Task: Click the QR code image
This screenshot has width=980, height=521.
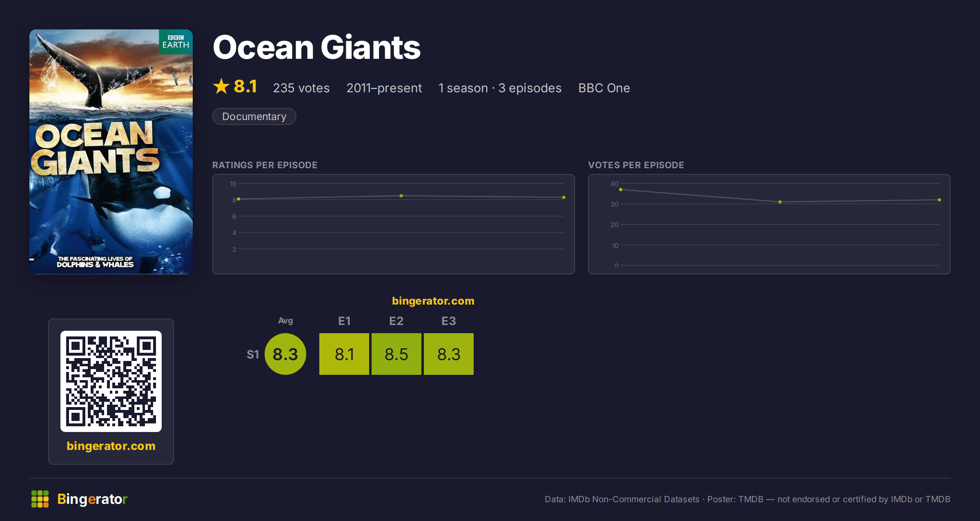Action: [x=111, y=381]
